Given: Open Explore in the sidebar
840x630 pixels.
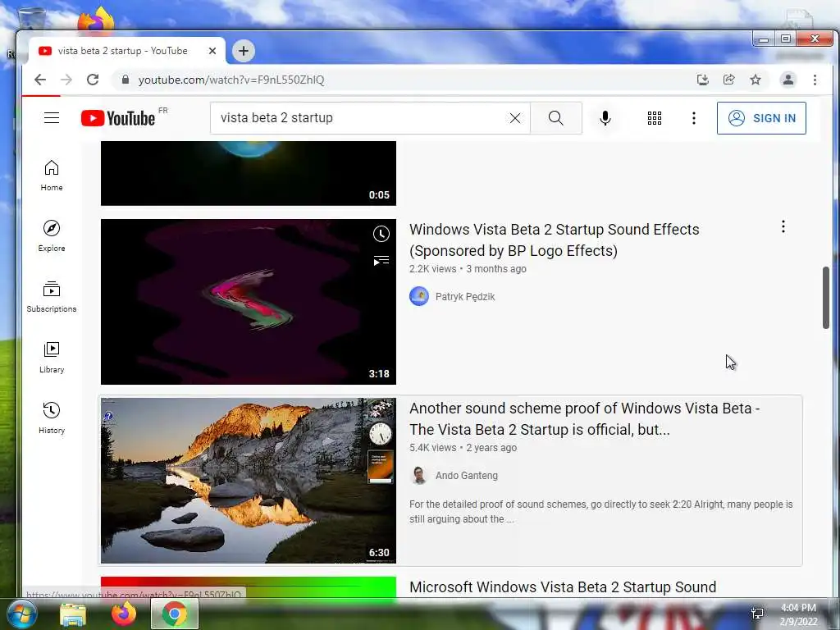Looking at the screenshot, I should [x=52, y=236].
